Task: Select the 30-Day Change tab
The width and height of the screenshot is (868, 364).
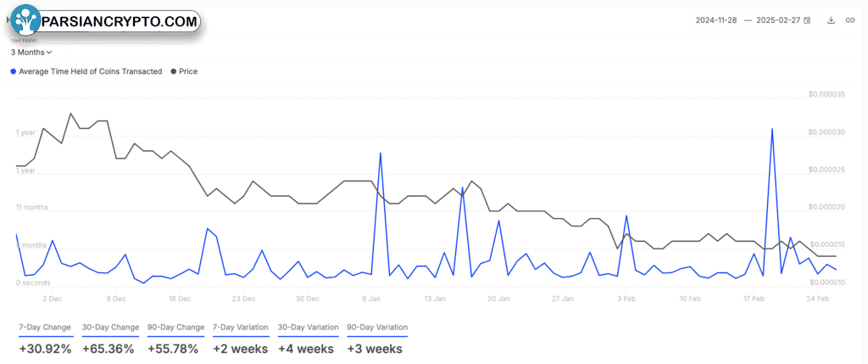Action: click(110, 328)
